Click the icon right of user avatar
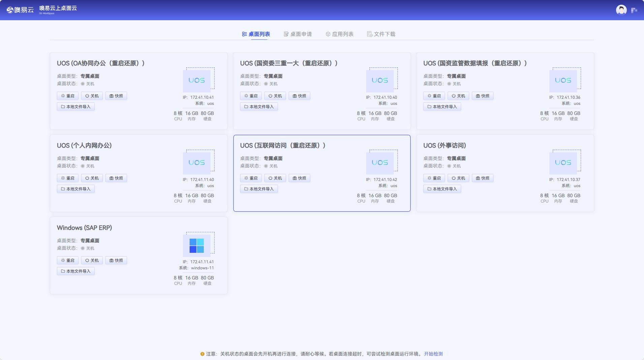This screenshot has height=360, width=644. pyautogui.click(x=634, y=10)
